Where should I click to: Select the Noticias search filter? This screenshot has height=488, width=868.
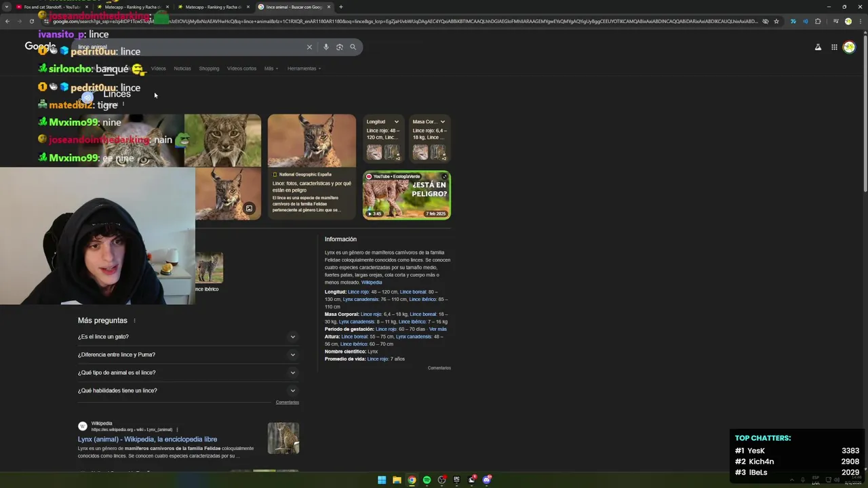182,68
